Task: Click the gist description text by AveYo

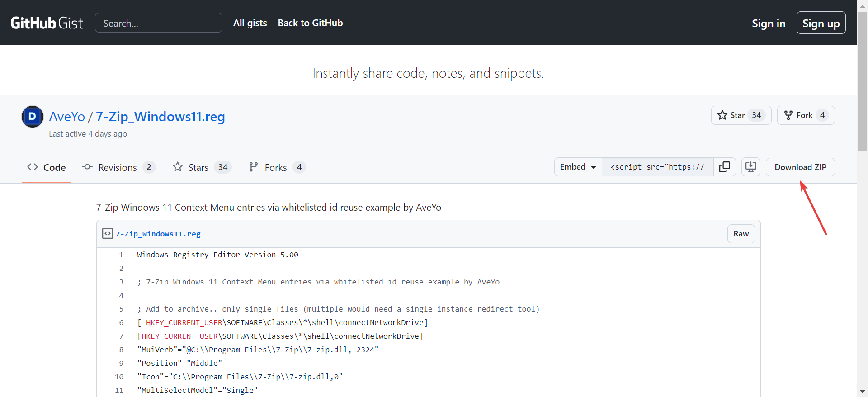Action: pyautogui.click(x=269, y=208)
